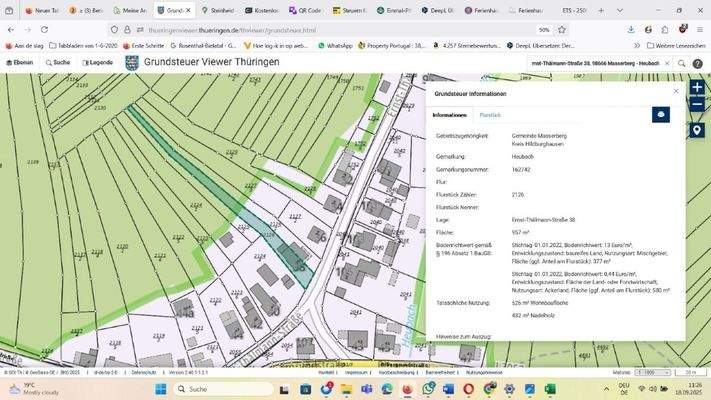Open the browser zoom level 50% indicator

point(543,30)
